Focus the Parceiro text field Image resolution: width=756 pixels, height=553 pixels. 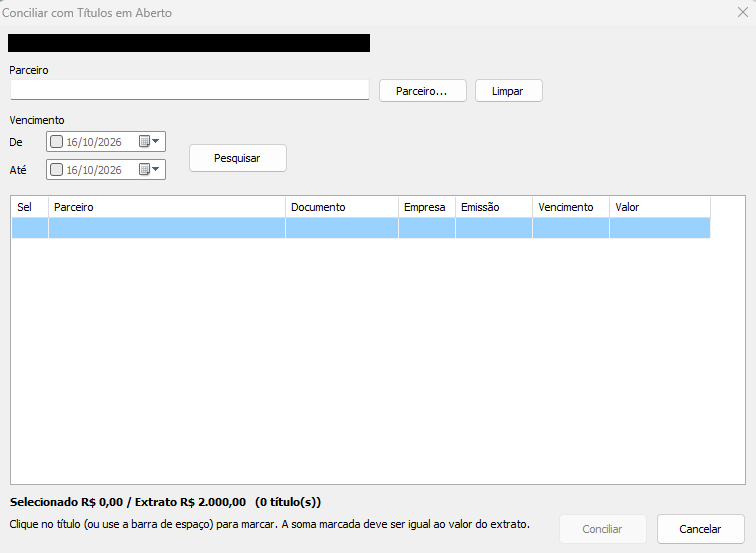tap(189, 90)
